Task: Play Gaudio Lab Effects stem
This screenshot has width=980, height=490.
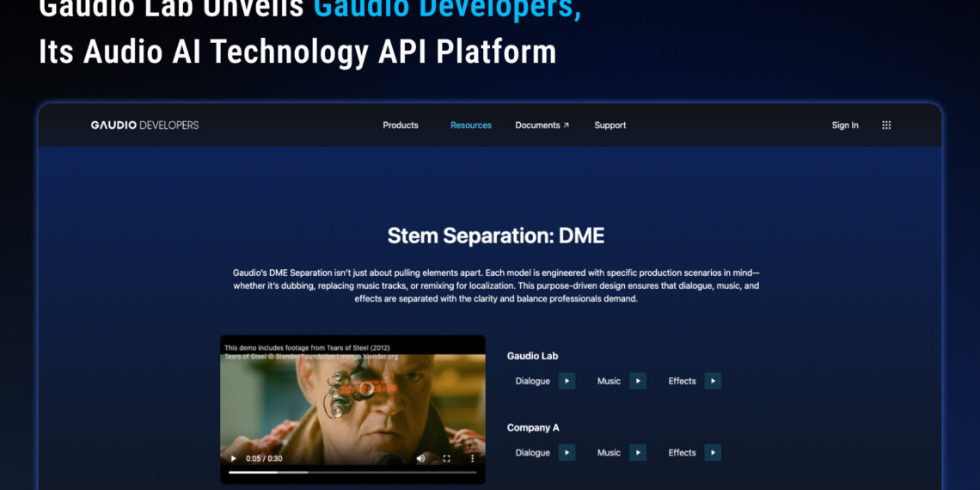Action: pyautogui.click(x=714, y=381)
